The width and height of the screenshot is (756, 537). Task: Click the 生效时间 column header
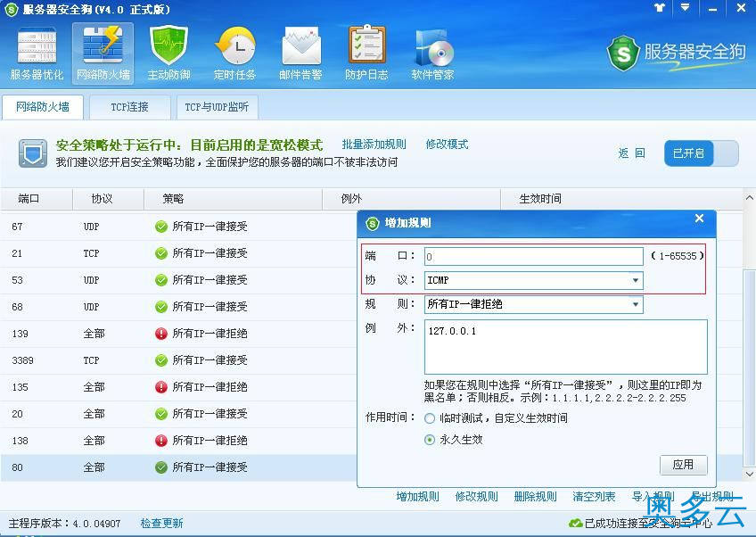tap(622, 199)
